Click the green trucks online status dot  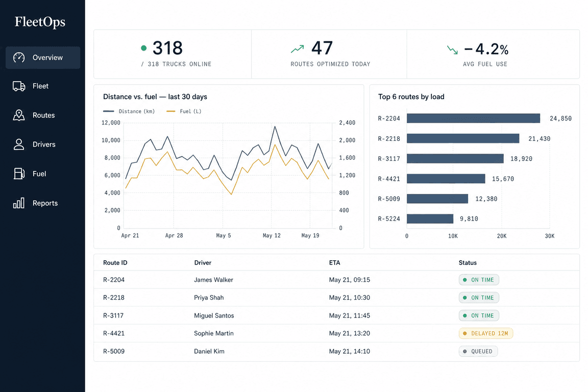pos(143,48)
